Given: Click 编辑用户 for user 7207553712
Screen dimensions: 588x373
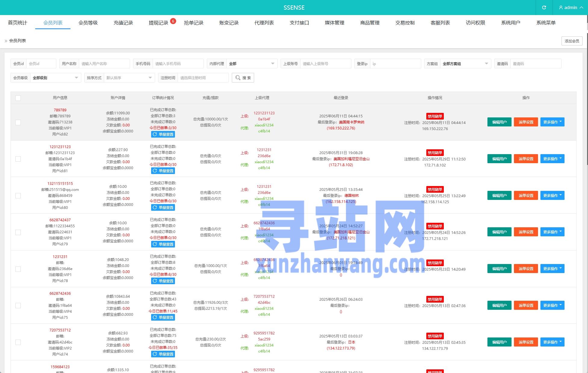Looking at the screenshot, I should coord(499,342).
